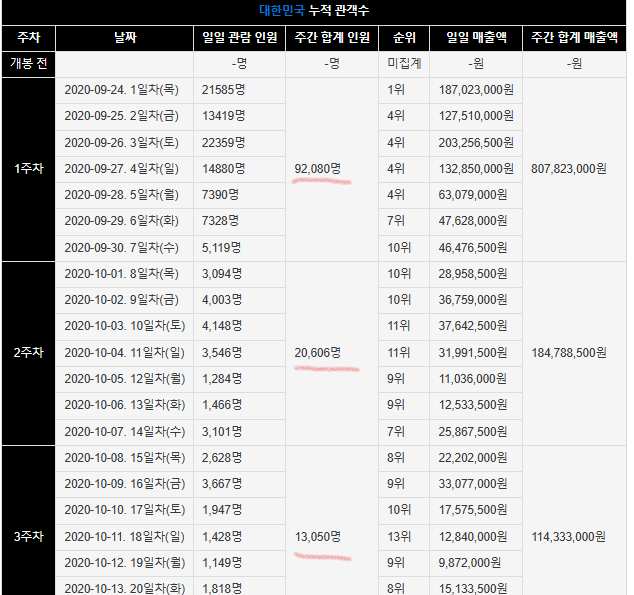Select weekly revenue 184,788,500원
The height and width of the screenshot is (595, 634).
pyautogui.click(x=568, y=352)
